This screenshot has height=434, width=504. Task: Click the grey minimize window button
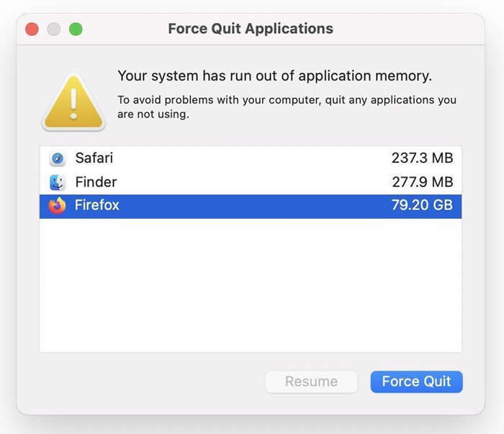click(53, 30)
